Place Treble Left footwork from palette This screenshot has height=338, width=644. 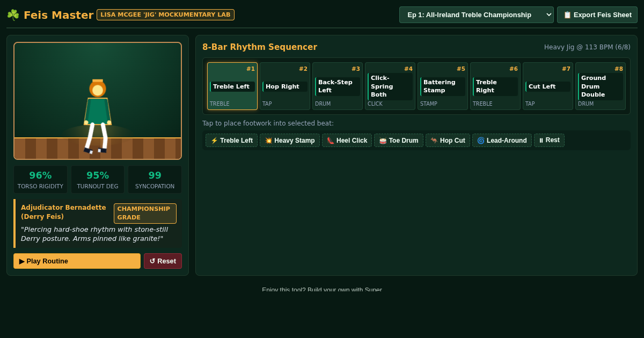tap(231, 141)
